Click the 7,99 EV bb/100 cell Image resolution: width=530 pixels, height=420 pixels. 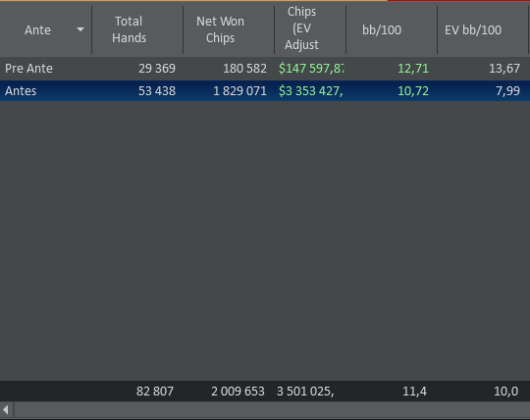coord(507,91)
